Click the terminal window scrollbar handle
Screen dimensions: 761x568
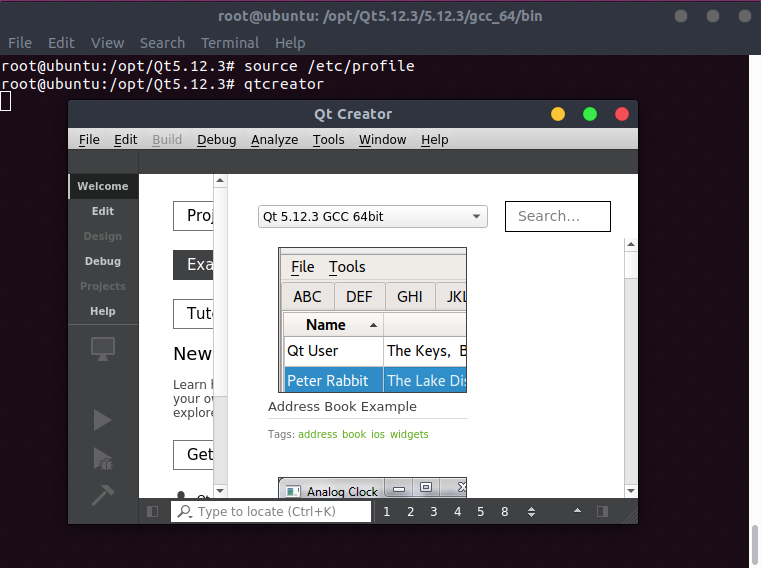click(755, 543)
